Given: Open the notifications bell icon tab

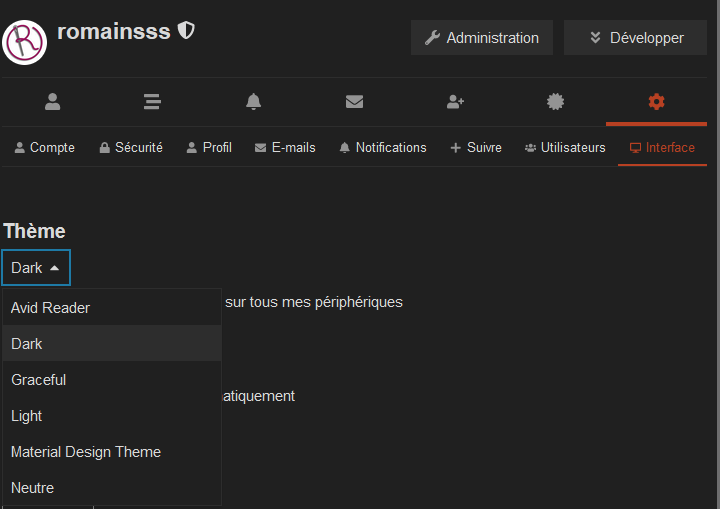Looking at the screenshot, I should [253, 102].
